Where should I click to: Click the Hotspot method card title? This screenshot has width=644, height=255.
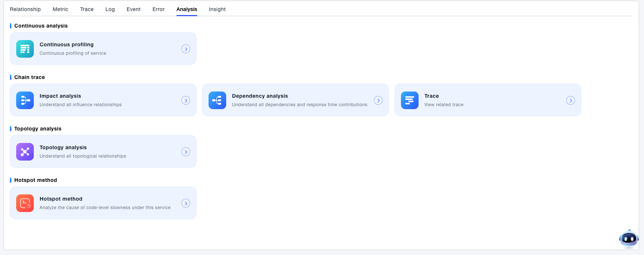[61, 199]
